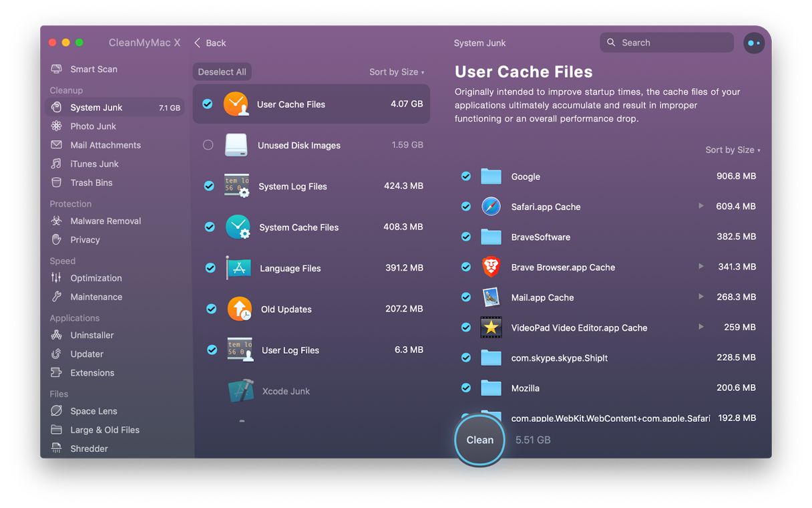The height and width of the screenshot is (508, 812).
Task: Click the System Cache Files icon
Action: tap(238, 227)
